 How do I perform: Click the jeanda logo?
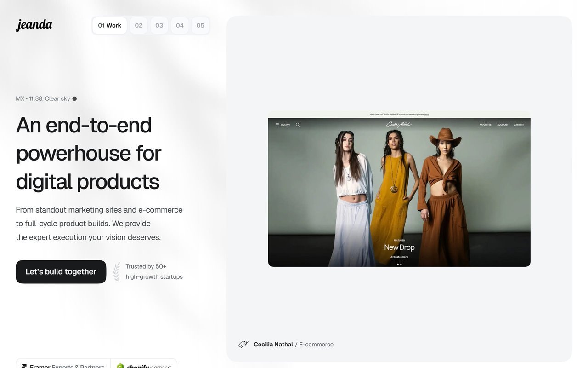pyautogui.click(x=34, y=25)
